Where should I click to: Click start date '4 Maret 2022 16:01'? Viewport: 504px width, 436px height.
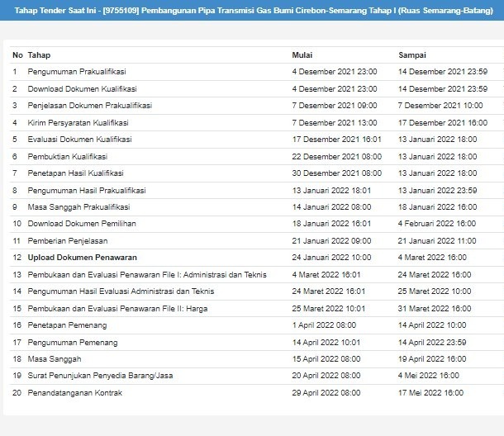(326, 275)
